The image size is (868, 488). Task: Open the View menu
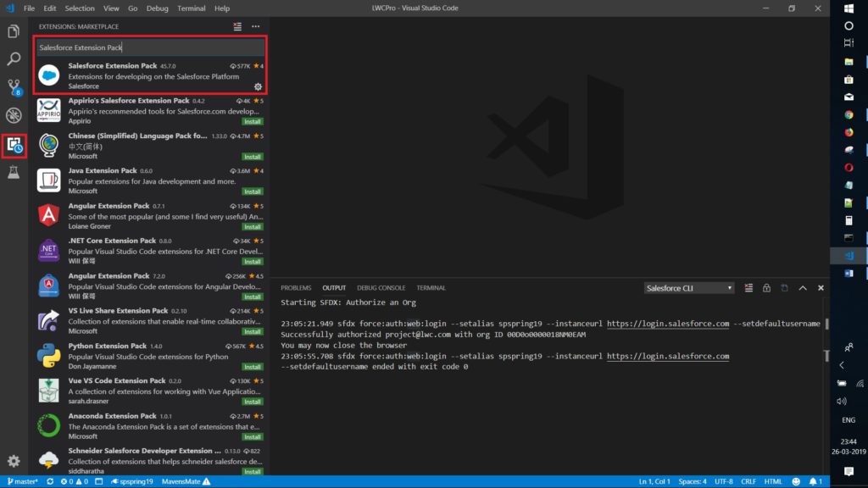[111, 8]
